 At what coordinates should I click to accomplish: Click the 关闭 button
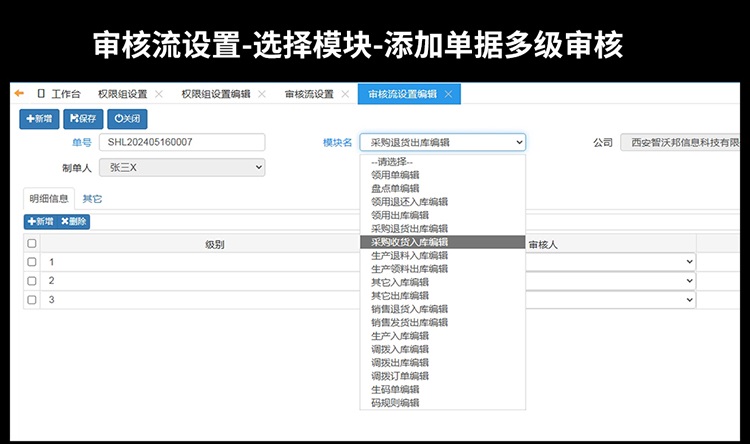pos(127,119)
